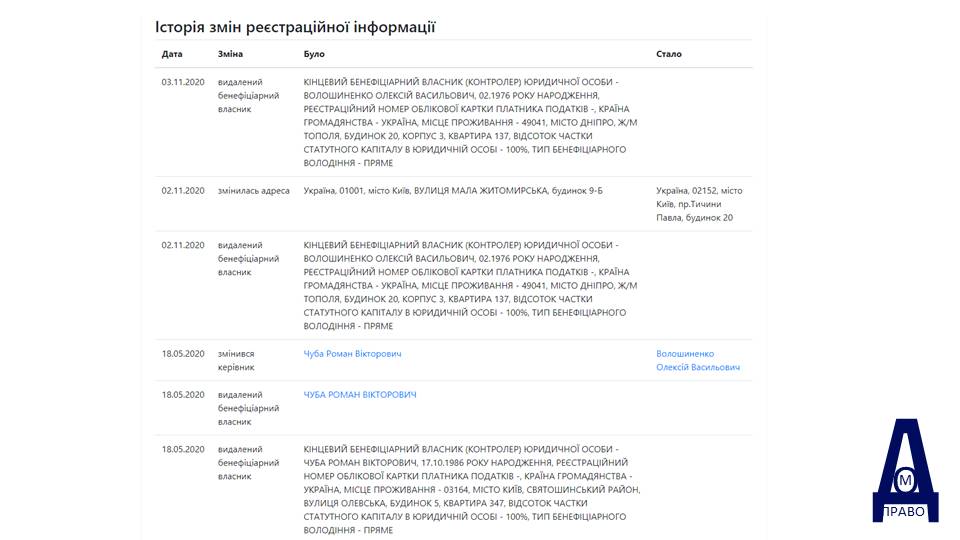Click the 03.11.2020 beneficiary owner description
Screen dimensions: 960x540
(470, 122)
